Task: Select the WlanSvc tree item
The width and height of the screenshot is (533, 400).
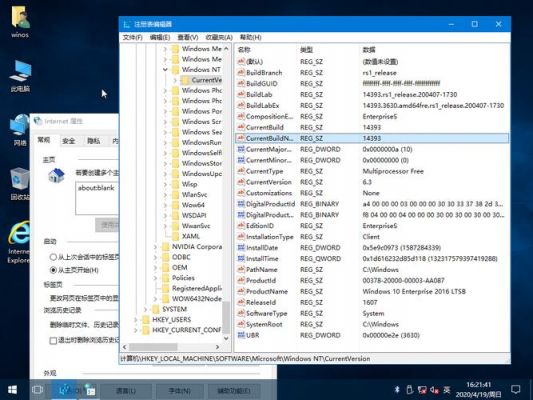Action: coord(194,195)
